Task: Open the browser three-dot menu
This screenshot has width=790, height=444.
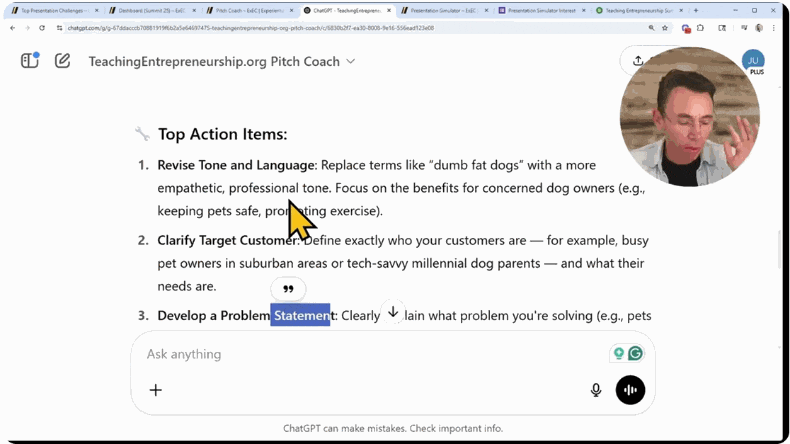Action: pyautogui.click(x=773, y=28)
